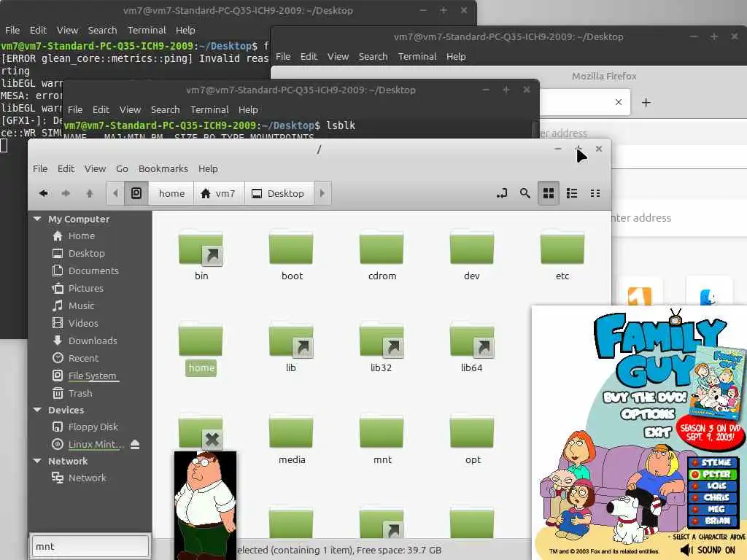This screenshot has height=560, width=747.
Task: Click BUY THE DVD! in popup
Action: [645, 397]
